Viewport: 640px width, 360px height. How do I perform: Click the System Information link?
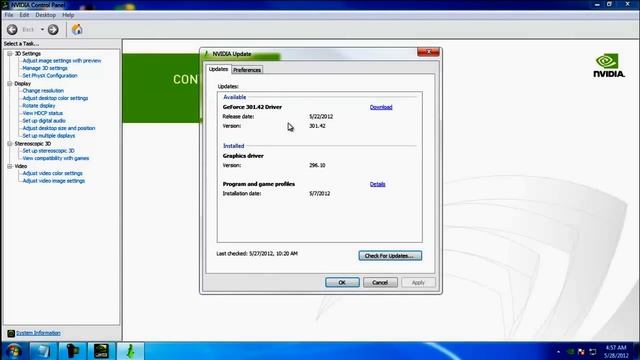pos(38,333)
